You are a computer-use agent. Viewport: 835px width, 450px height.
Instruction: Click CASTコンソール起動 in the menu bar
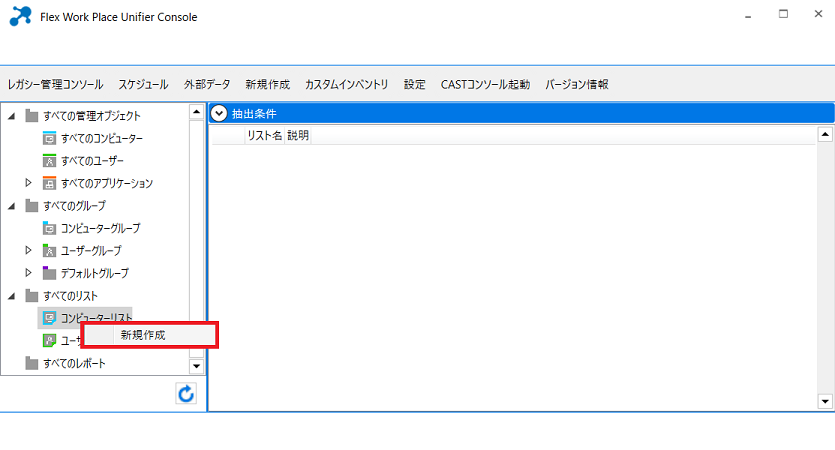click(x=485, y=84)
